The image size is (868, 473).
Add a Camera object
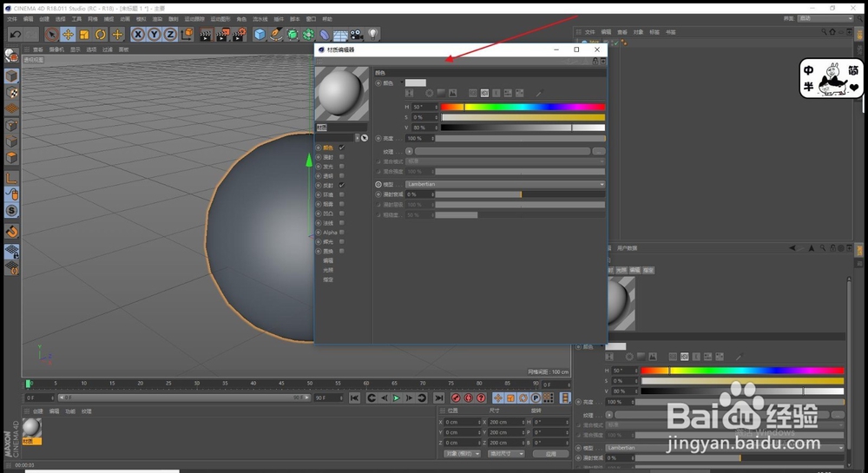click(357, 35)
